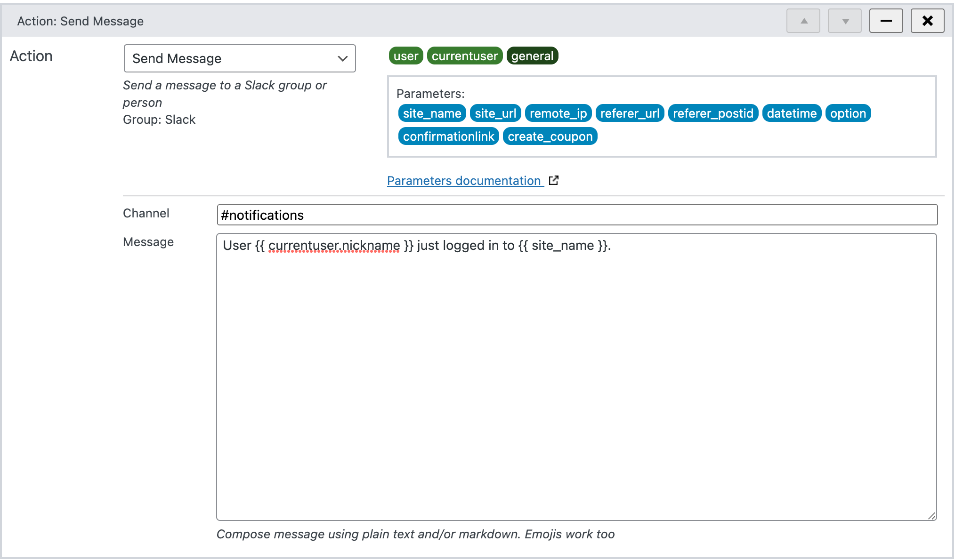Select the user integration tag
Image resolution: width=955 pixels, height=560 pixels.
tap(405, 56)
